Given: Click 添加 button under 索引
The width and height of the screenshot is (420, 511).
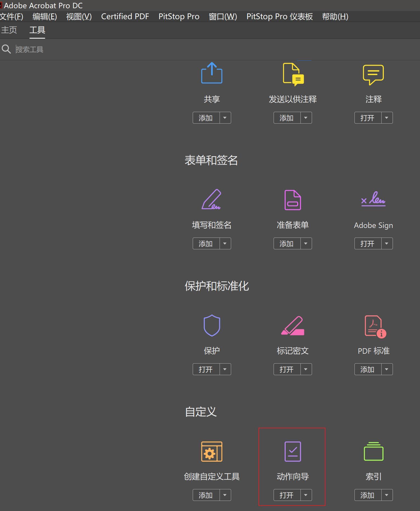Looking at the screenshot, I should pos(368,495).
